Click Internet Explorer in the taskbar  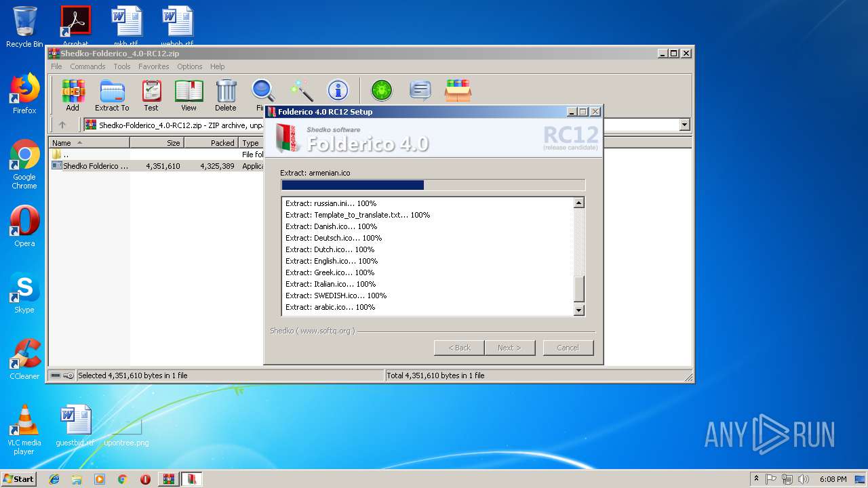coord(54,479)
